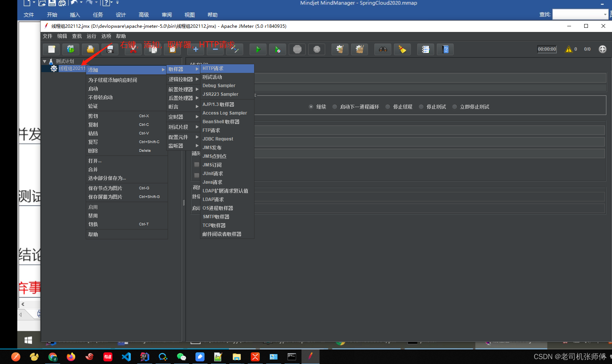
Task: Choose JDBC Request sampler
Action: (228, 139)
